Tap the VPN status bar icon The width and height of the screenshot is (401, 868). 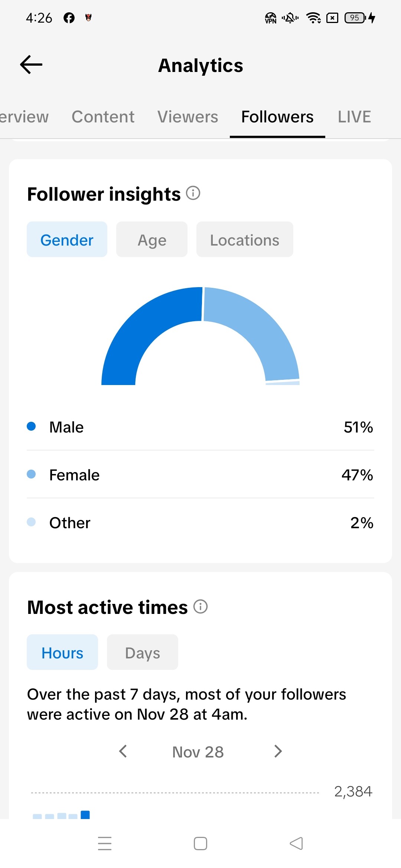click(x=270, y=18)
